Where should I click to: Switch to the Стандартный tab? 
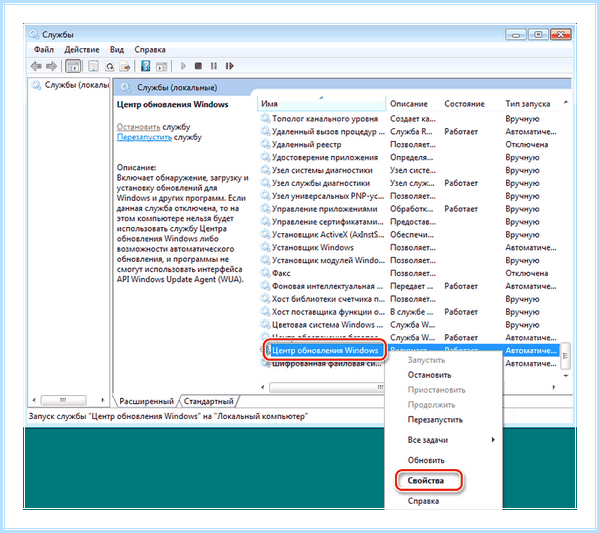209,401
